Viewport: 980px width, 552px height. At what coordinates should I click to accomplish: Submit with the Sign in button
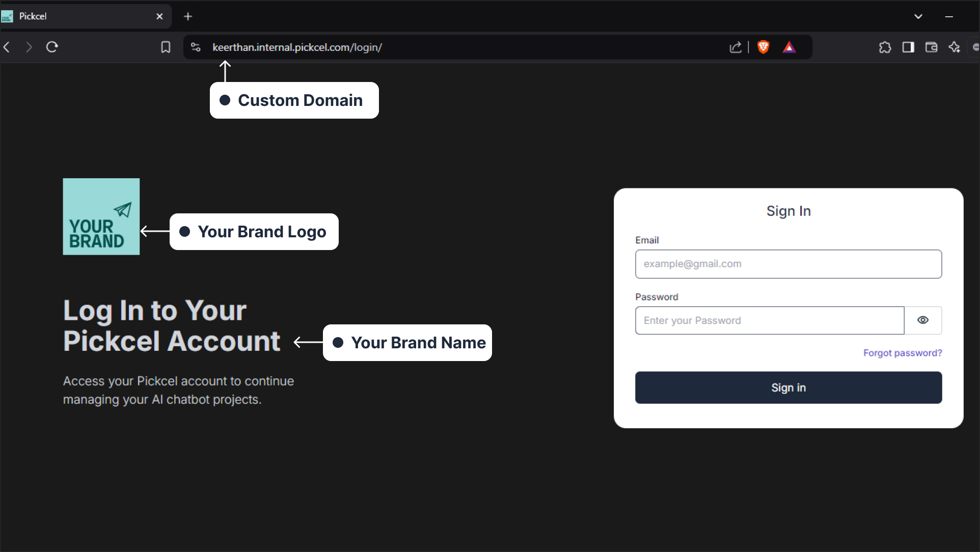788,388
